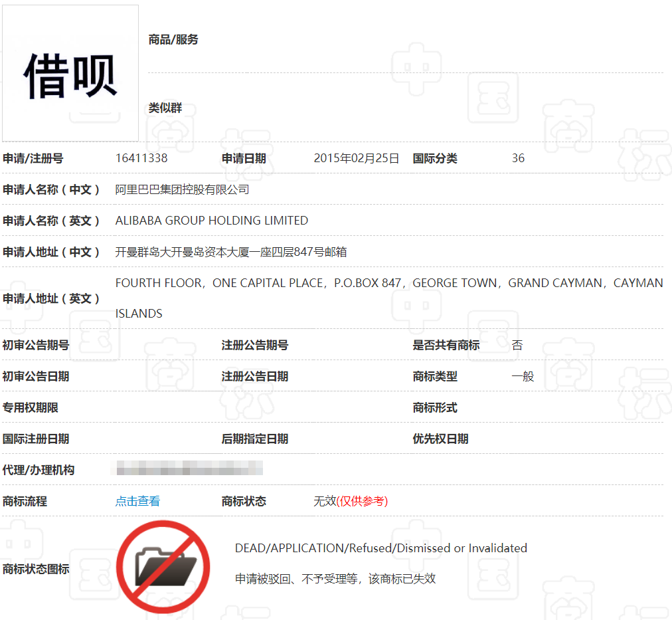
Task: Click the 商标状态图标 label
Action: (36, 569)
